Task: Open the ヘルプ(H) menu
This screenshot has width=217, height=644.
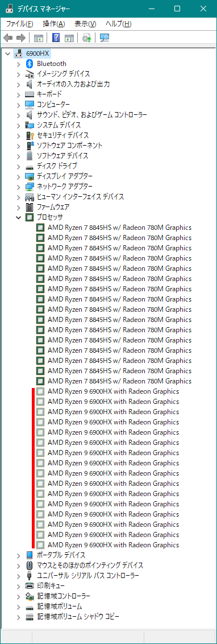Action: click(119, 24)
